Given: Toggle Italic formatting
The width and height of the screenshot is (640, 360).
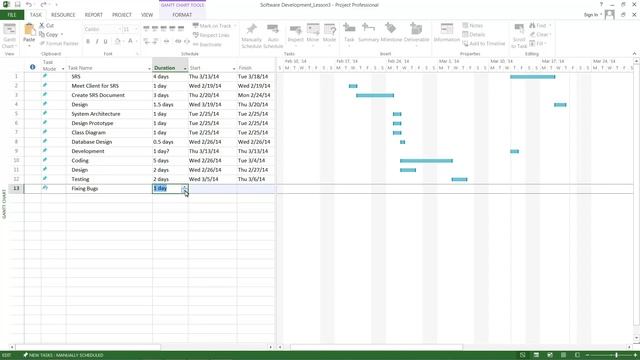Looking at the screenshot, I should (x=97, y=41).
